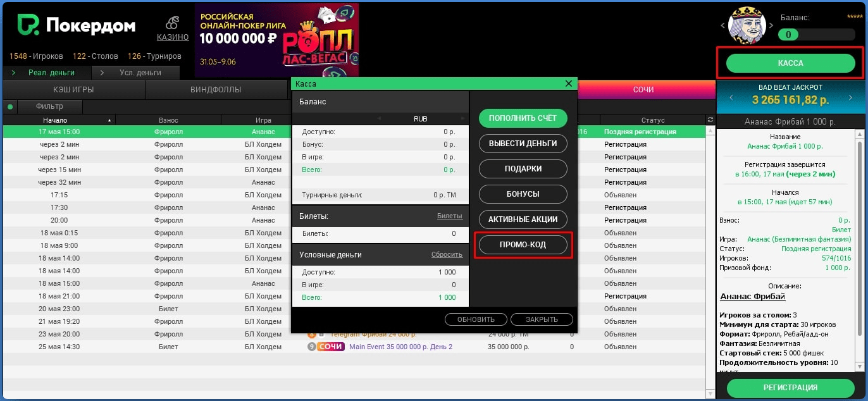The image size is (868, 401).
Task: Click ЗАКРЫТЬ button in cashier
Action: [542, 319]
